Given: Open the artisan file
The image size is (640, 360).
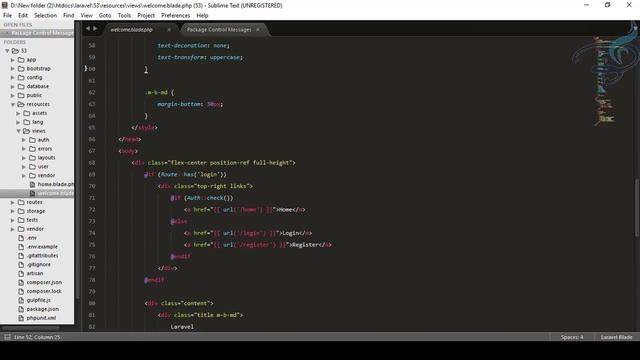Looking at the screenshot, I should coord(35,273).
